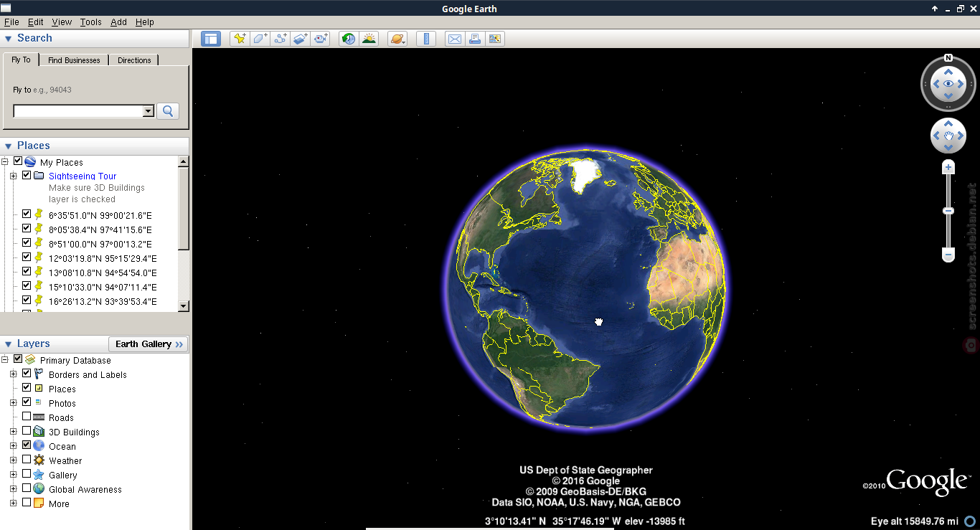
Task: Show the ruler measuring tool
Action: [x=426, y=39]
